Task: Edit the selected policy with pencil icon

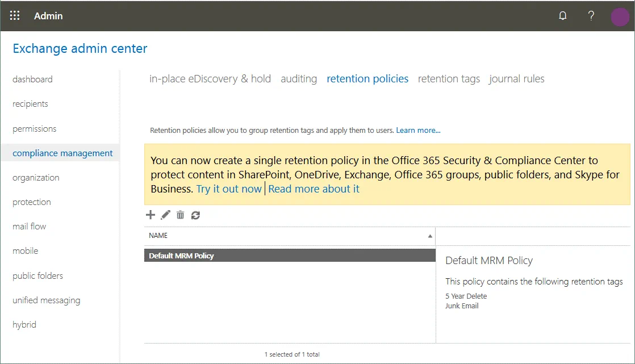Action: point(165,215)
